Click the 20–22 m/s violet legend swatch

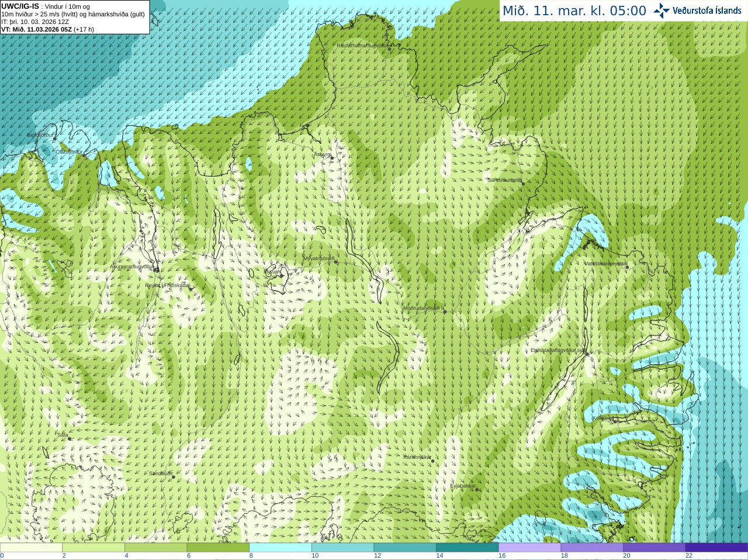click(654, 547)
